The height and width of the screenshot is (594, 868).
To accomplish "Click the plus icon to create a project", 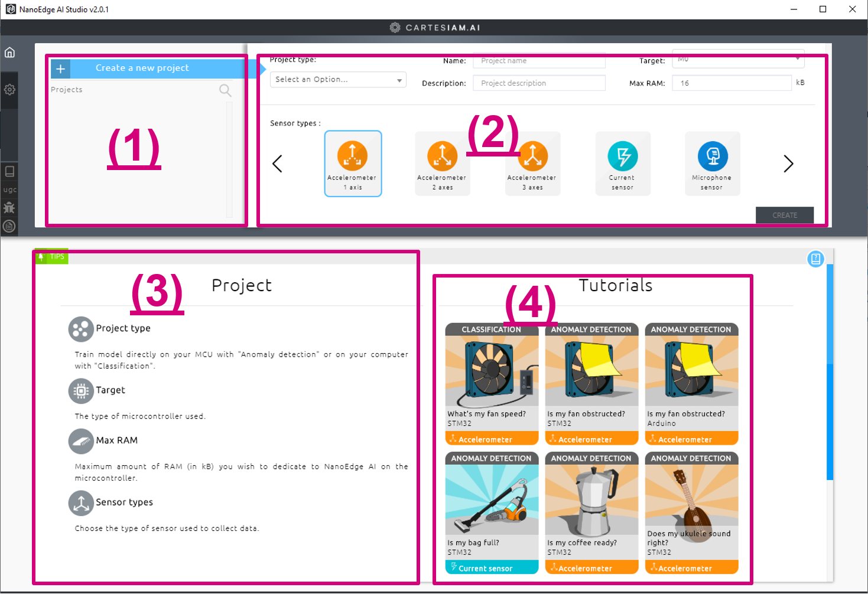I will (60, 68).
